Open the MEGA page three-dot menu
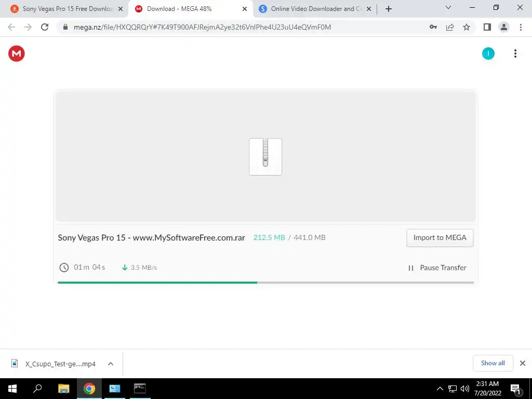This screenshot has height=399, width=532. click(515, 54)
